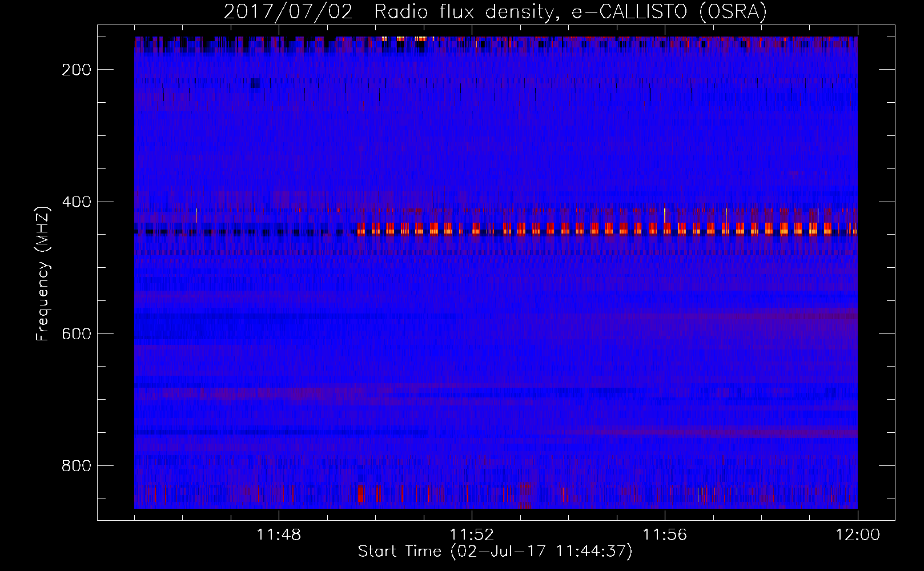This screenshot has height=571, width=924.
Task: Click the '600' frequency axis label
Action: [x=76, y=334]
